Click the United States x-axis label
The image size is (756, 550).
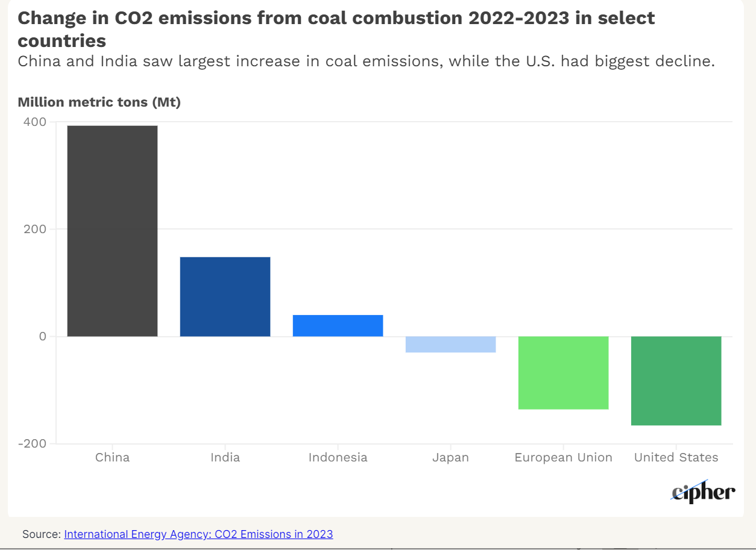click(676, 458)
